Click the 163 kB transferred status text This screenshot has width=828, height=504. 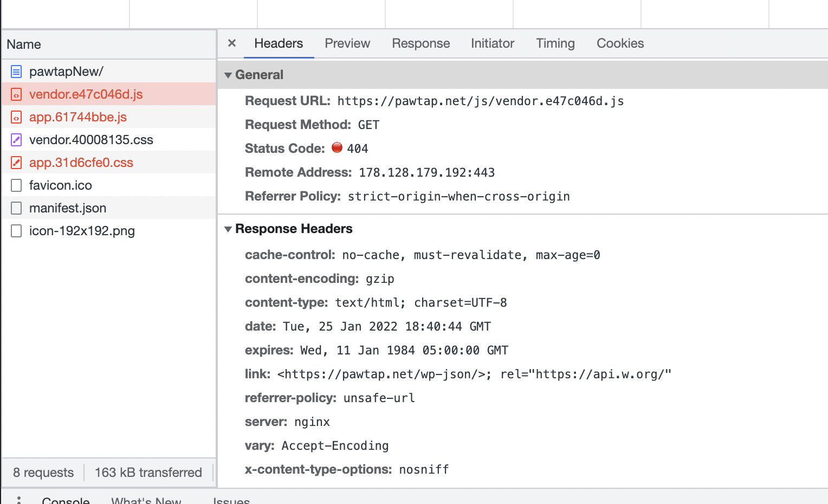click(148, 473)
